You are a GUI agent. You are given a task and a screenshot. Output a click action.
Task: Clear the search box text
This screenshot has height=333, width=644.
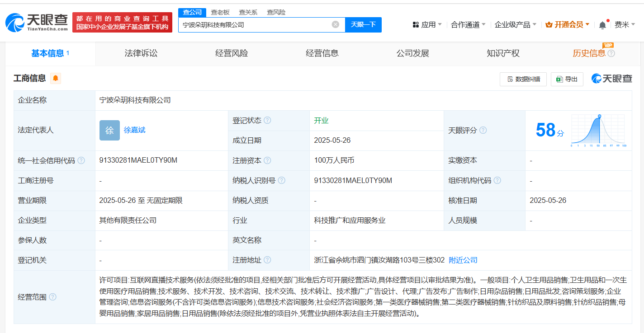coord(336,24)
